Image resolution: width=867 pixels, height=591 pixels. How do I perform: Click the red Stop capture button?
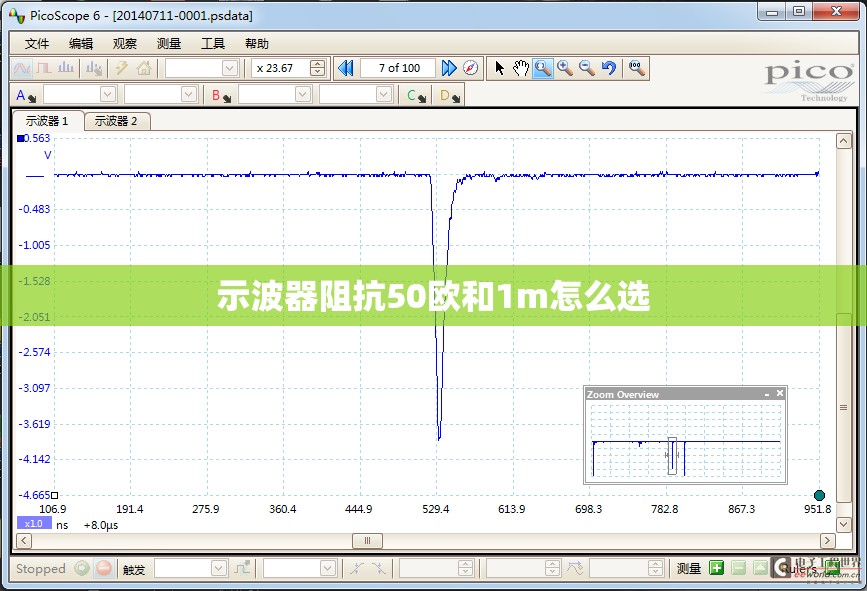point(103,568)
